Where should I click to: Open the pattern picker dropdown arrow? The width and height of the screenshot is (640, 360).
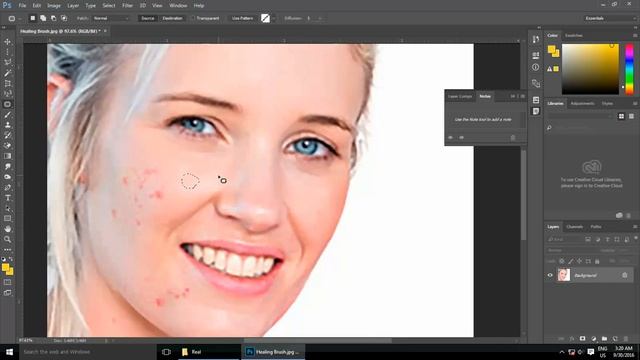(273, 18)
